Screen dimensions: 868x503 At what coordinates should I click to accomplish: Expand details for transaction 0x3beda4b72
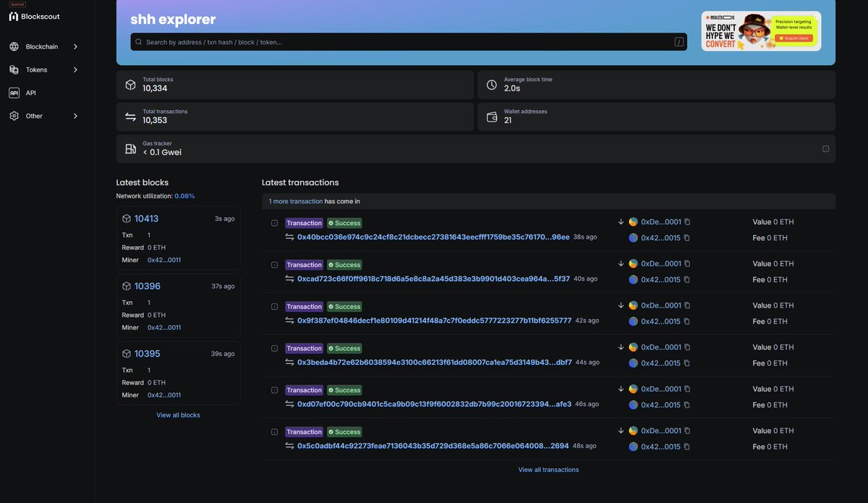274,348
